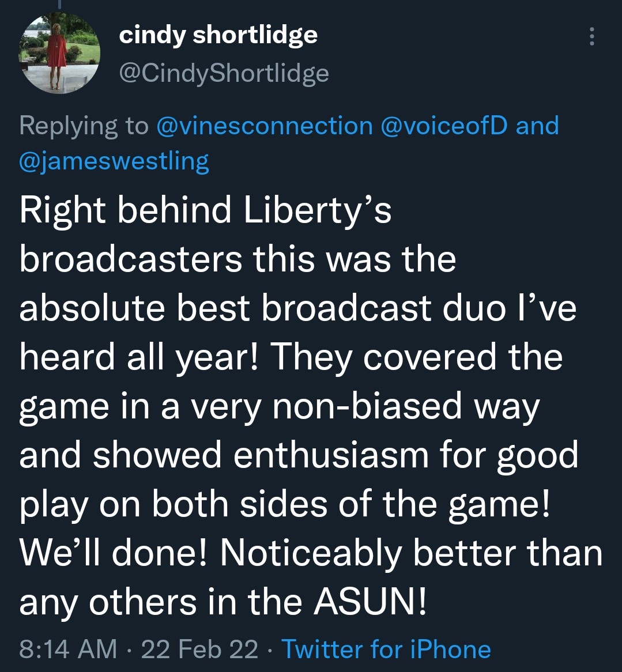Select the "Twitter for iPhone" source link

click(x=386, y=650)
